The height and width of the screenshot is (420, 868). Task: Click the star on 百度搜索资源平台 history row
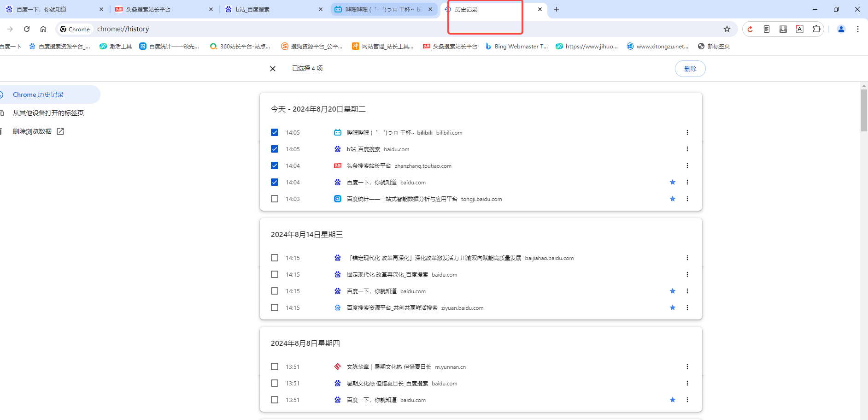[673, 308]
